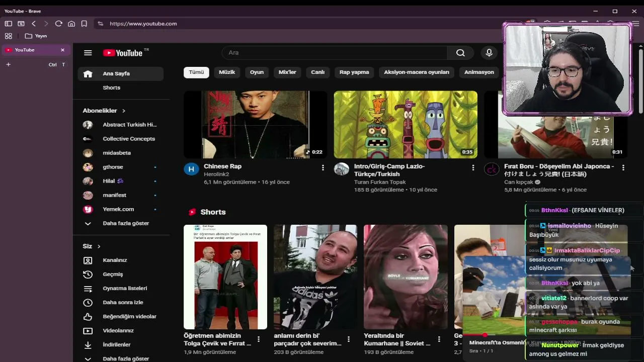Viewport: 644px width, 362px height.
Task: Open the tab search icon in Brave toolbar
Action: click(x=21, y=24)
